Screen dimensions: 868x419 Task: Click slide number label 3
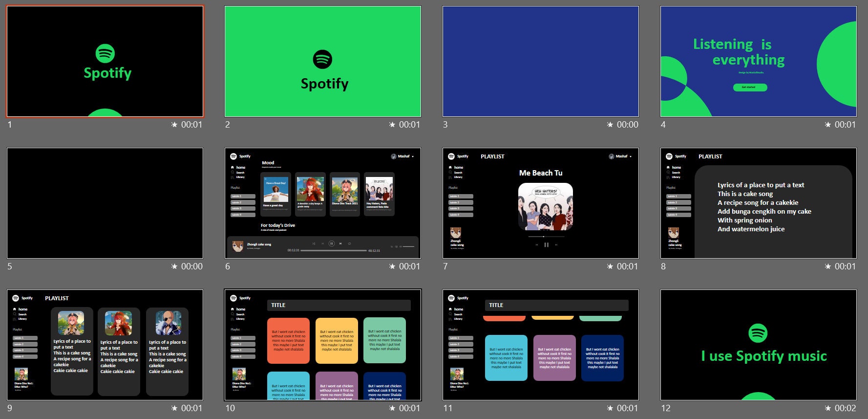point(445,125)
